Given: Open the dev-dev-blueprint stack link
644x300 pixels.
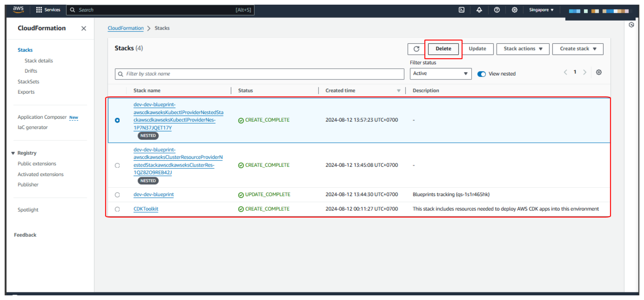Looking at the screenshot, I should coord(154,195).
